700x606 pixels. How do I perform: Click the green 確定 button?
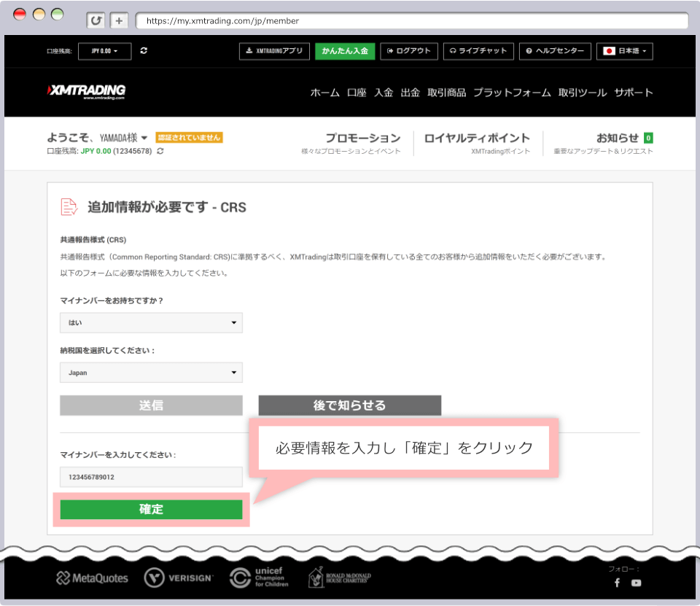[x=152, y=509]
